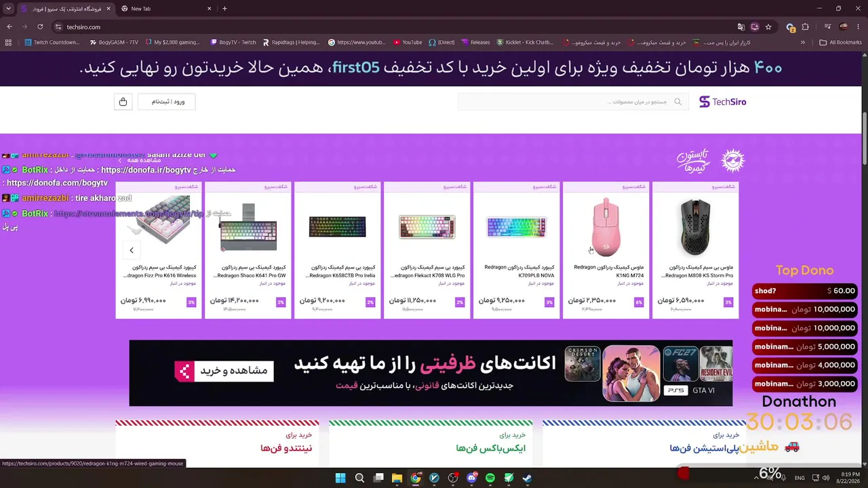Open a new browser tab with plus
The image size is (868, 488).
coord(224,9)
